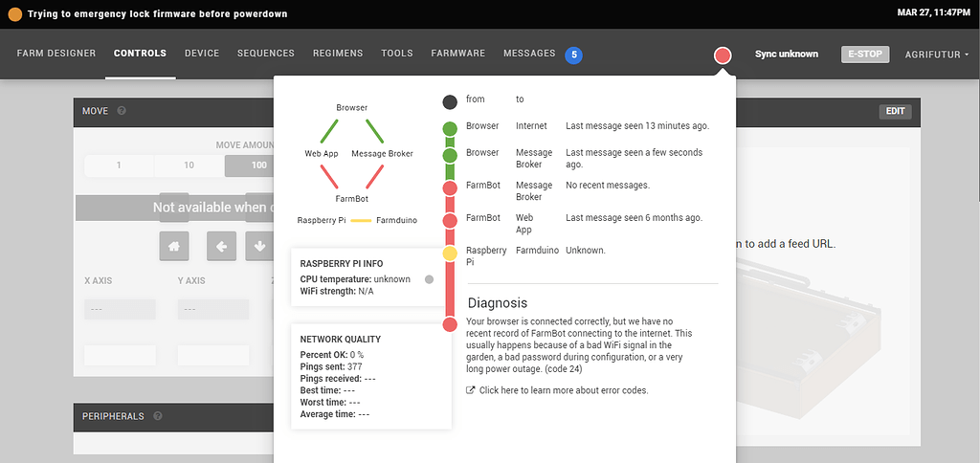
Task: Click the red Message Broker to FarmBot diagram line
Action: pyautogui.click(x=374, y=176)
